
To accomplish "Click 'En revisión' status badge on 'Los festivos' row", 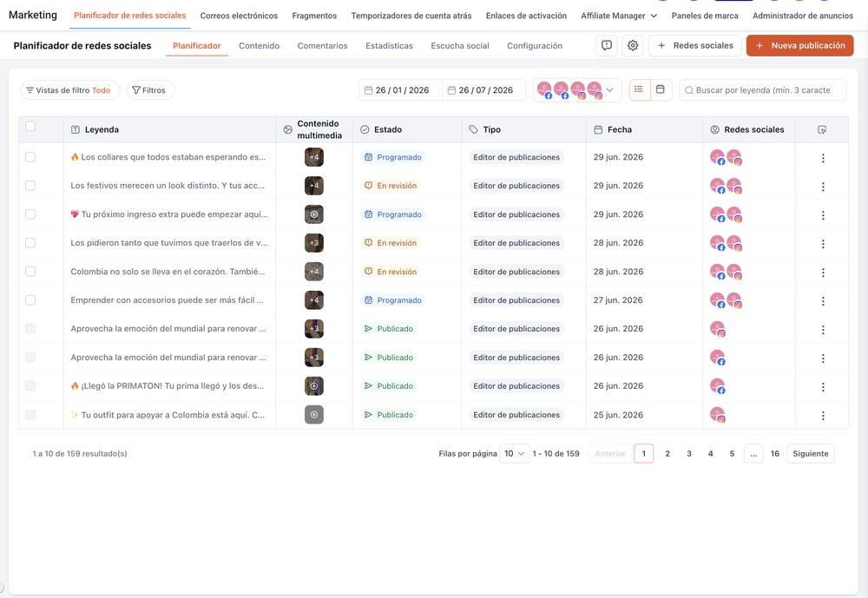I will (391, 186).
